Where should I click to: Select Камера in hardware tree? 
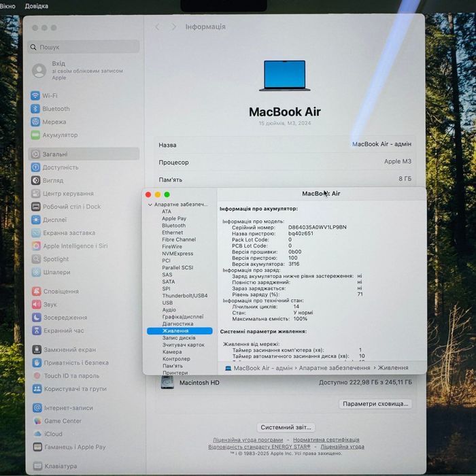172,352
